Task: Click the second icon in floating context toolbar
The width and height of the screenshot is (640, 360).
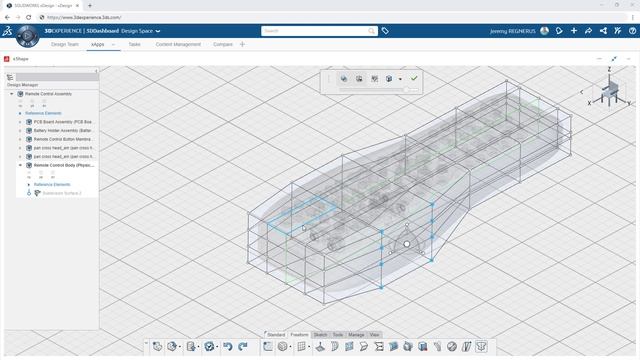Action: [359, 79]
